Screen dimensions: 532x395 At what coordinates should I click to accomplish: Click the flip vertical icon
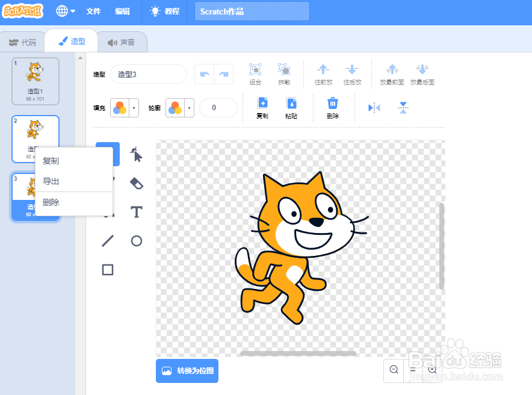pyautogui.click(x=403, y=108)
